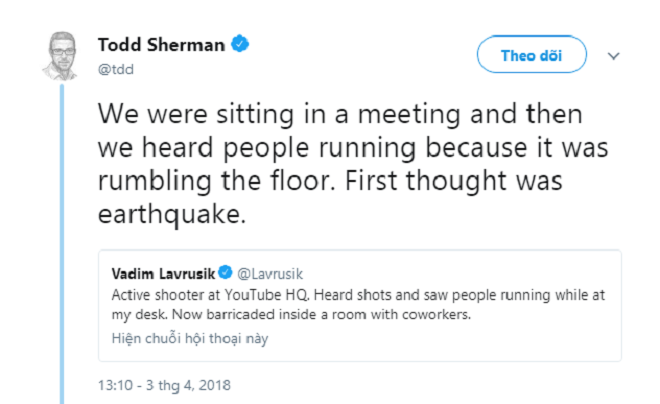
Task: Expand the chevron menu next to Theo dõi
Action: (x=614, y=56)
